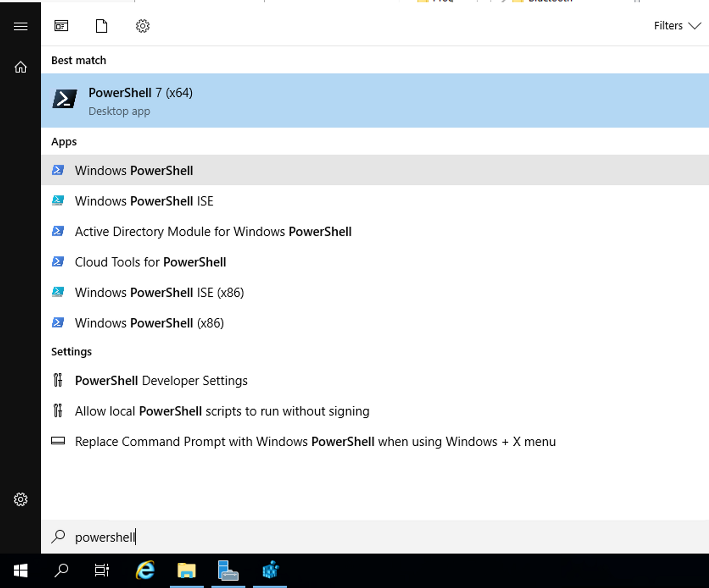Select the Settings filter gear icon

[143, 26]
